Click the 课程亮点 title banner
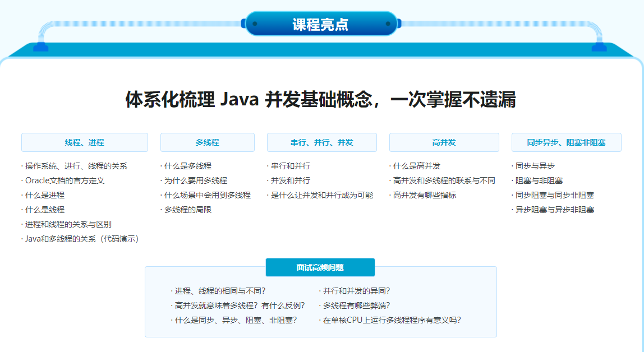Image resolution: width=644 pixels, height=352 pixels. click(320, 24)
